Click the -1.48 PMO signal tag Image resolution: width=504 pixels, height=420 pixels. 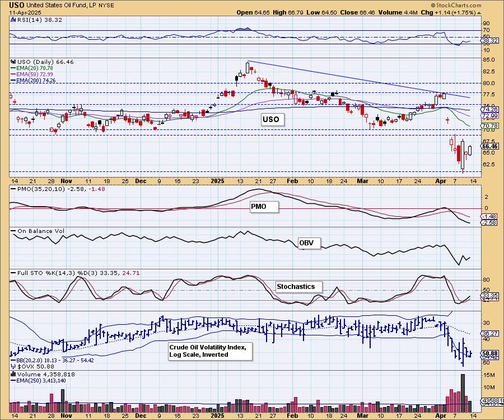point(489,217)
